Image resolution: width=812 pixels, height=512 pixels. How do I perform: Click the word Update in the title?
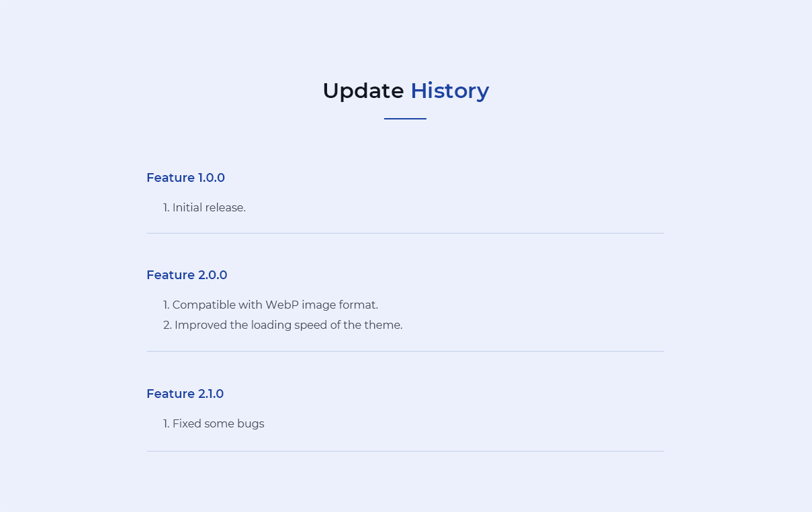tap(363, 91)
